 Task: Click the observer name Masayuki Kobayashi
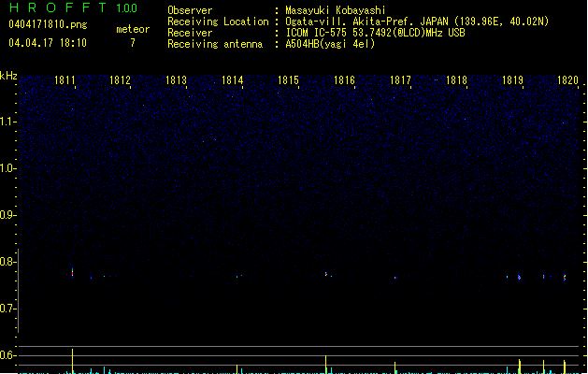[x=336, y=10]
